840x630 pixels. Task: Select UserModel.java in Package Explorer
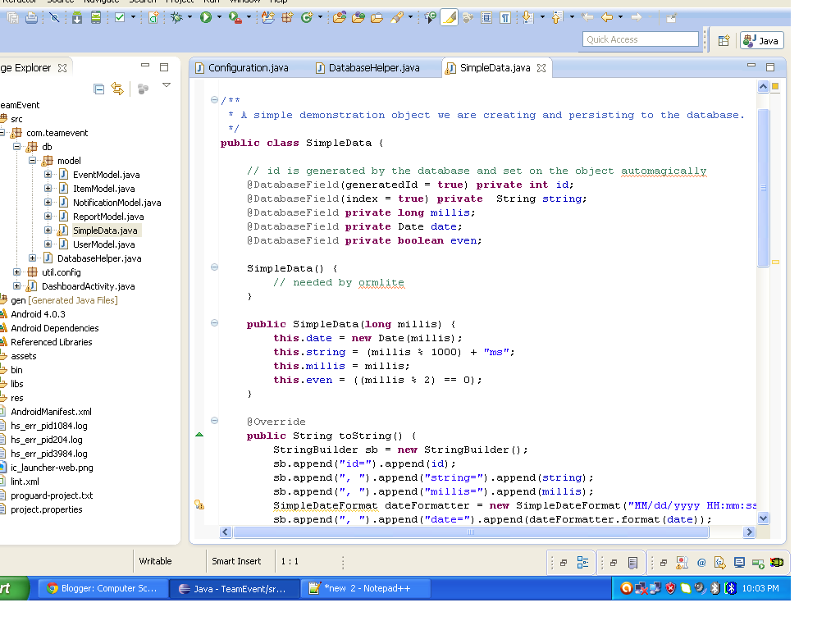[x=104, y=244]
